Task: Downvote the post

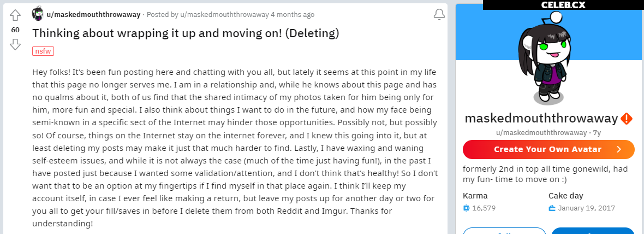Action: pyautogui.click(x=15, y=44)
